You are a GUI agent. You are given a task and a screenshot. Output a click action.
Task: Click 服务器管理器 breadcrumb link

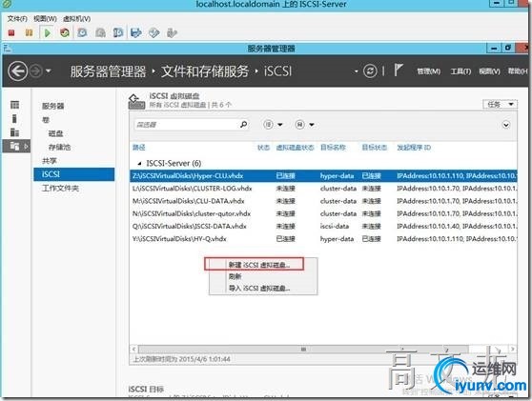click(x=108, y=71)
